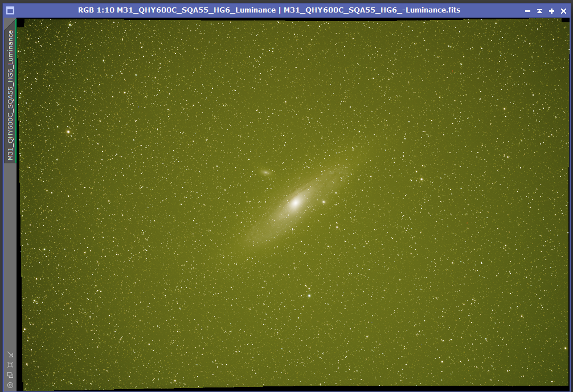Open the window menu icon in title bar
The image size is (573, 392).
point(10,11)
